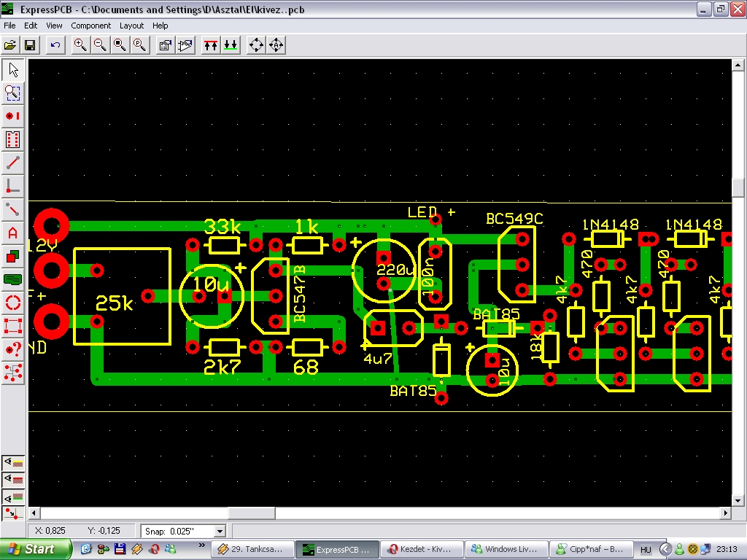The height and width of the screenshot is (560, 747).
Task: Select the place text tool
Action: coord(13,233)
